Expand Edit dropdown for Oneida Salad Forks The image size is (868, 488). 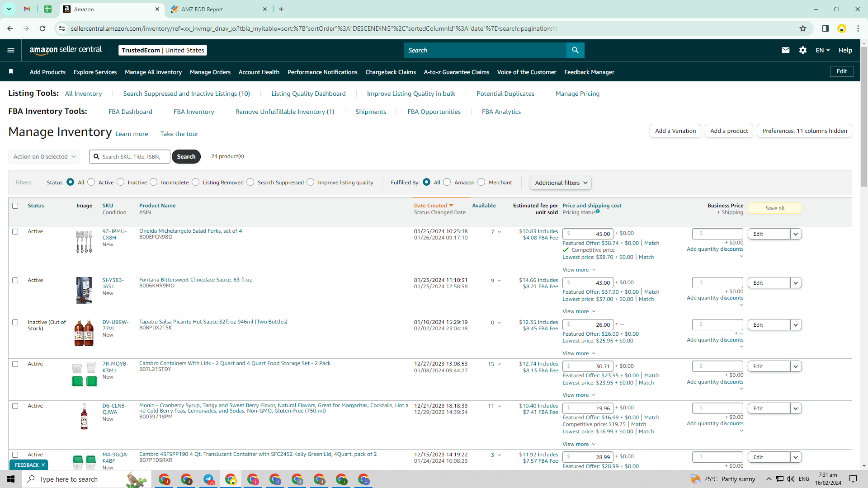point(796,234)
